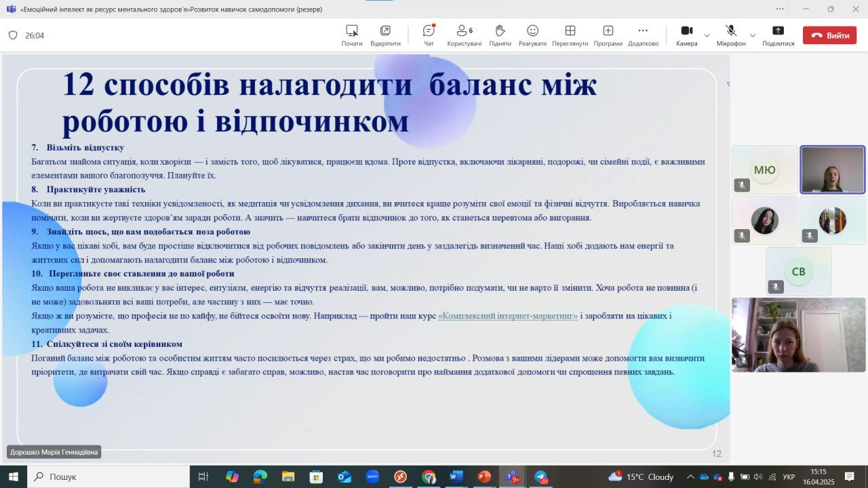Click the Почати button in toolbar

[352, 35]
